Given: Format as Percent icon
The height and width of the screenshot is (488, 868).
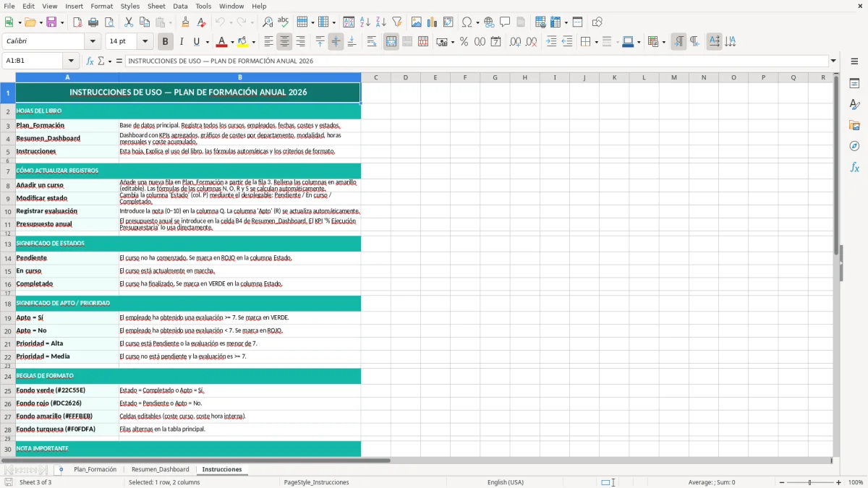Looking at the screenshot, I should point(464,42).
